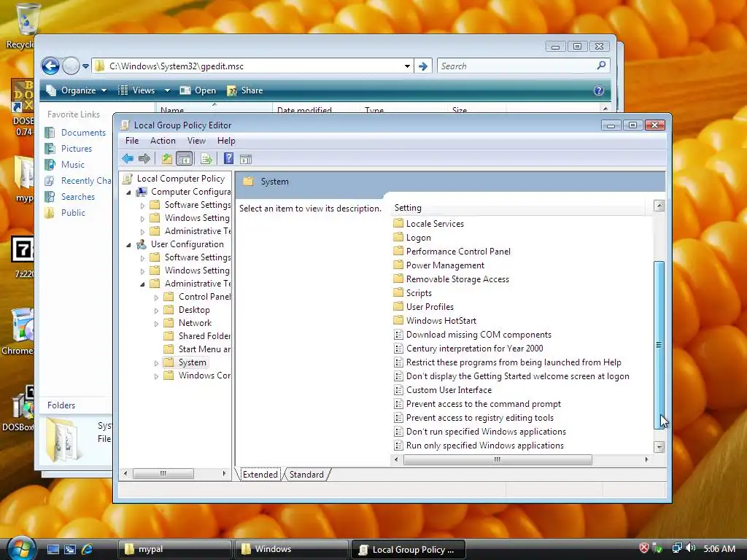Click the scroll down arrow of settings list

click(659, 447)
